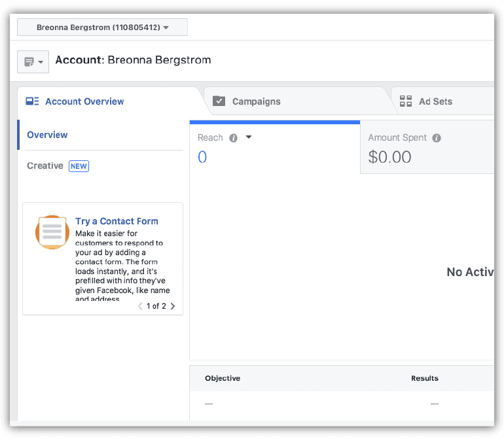Click the notes icon button beside Account title
This screenshot has width=504, height=439.
(x=33, y=61)
